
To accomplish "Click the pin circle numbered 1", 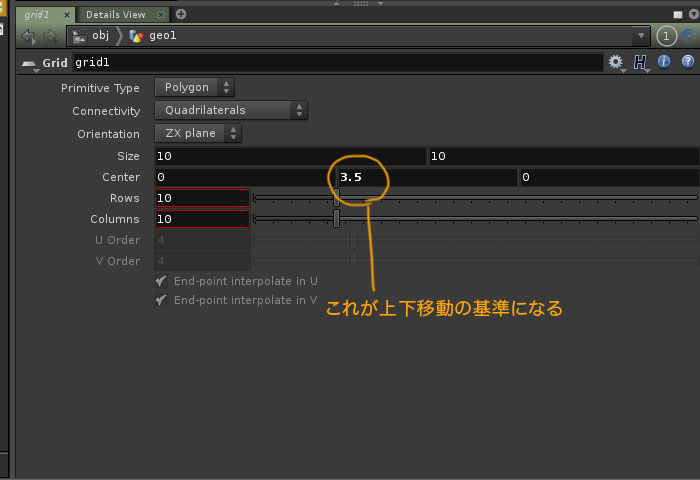I will tap(668, 37).
